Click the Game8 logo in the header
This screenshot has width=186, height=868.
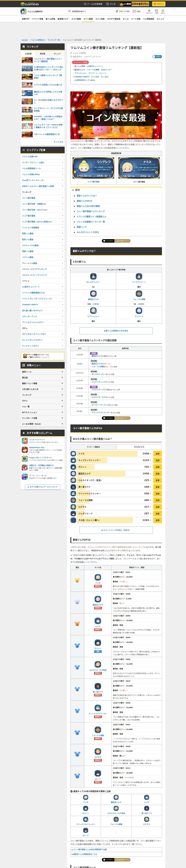[x=29, y=4]
